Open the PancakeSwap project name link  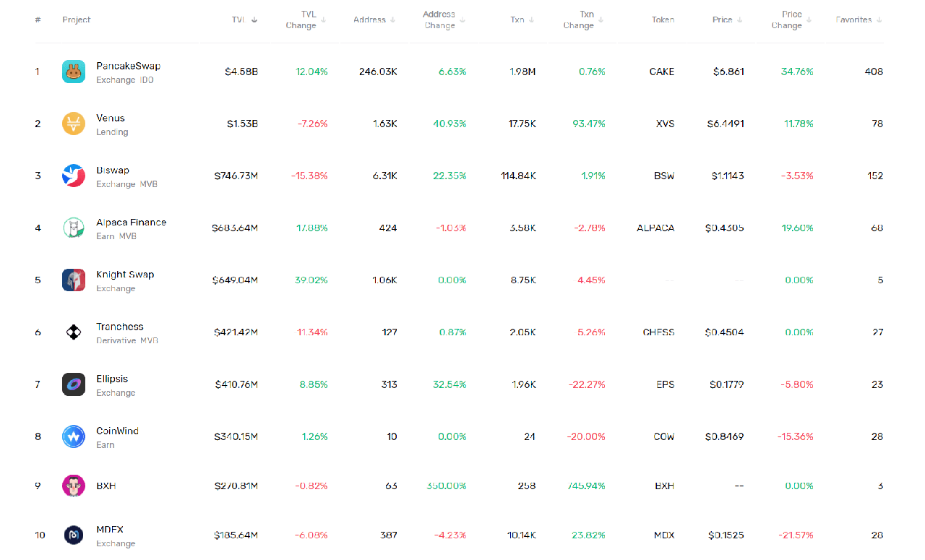pos(128,66)
